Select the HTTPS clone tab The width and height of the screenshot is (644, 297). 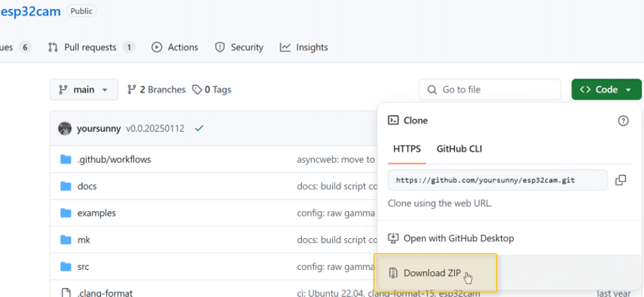click(x=407, y=148)
